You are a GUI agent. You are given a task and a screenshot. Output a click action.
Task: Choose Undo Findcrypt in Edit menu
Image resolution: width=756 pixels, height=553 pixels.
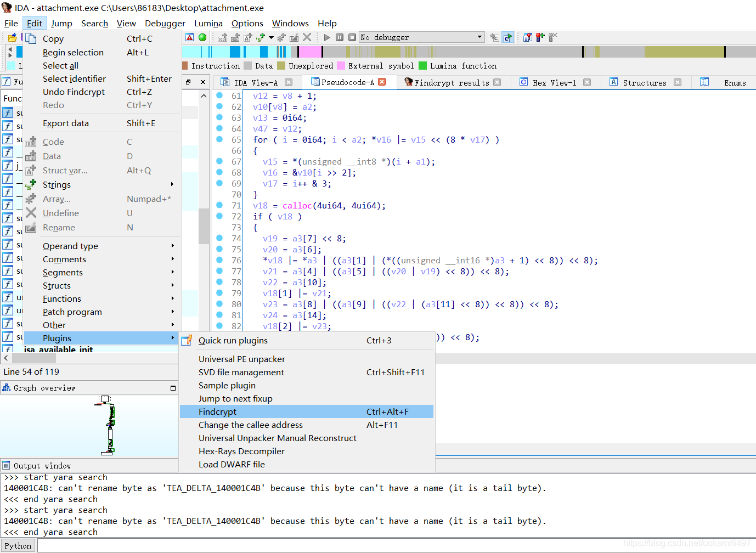102,92
